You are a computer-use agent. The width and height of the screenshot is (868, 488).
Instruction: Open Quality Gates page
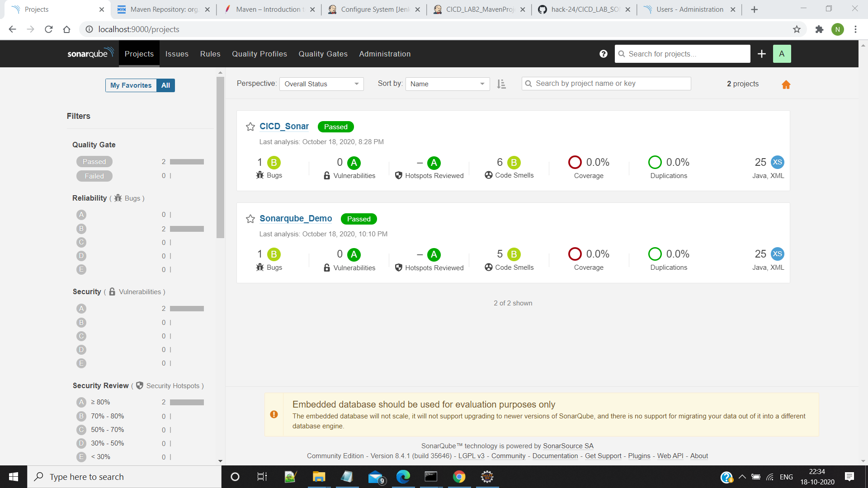pos(323,54)
